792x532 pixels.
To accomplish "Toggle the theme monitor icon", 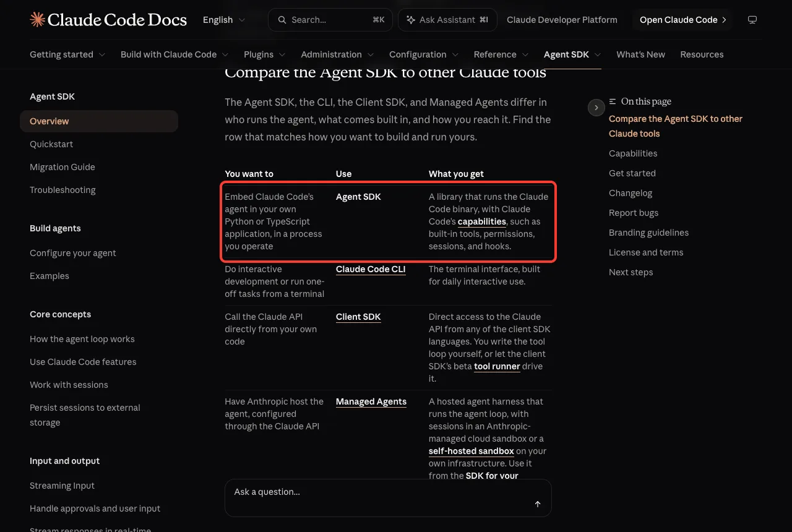I will click(752, 20).
